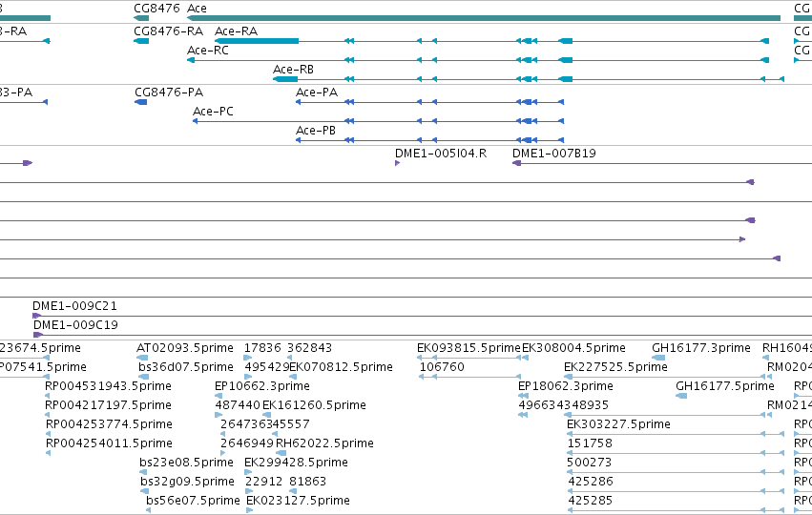Click the CG8476-PA protein glyph

(x=141, y=102)
